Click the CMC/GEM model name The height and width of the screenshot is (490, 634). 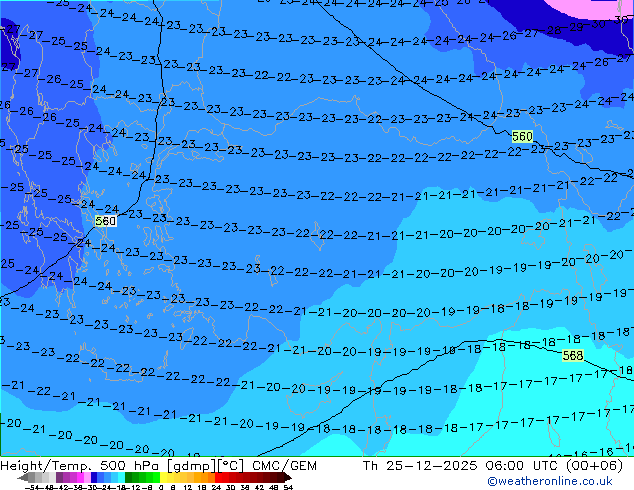point(284,466)
